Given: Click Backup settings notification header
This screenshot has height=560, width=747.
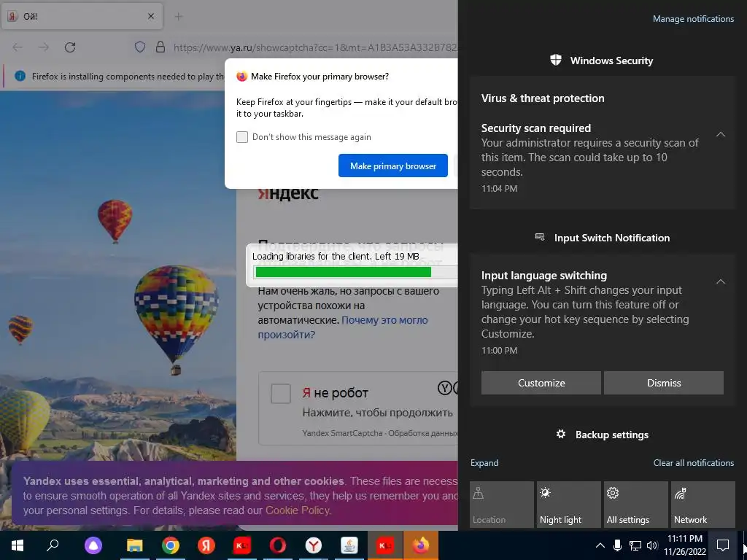Looking at the screenshot, I should [x=603, y=435].
